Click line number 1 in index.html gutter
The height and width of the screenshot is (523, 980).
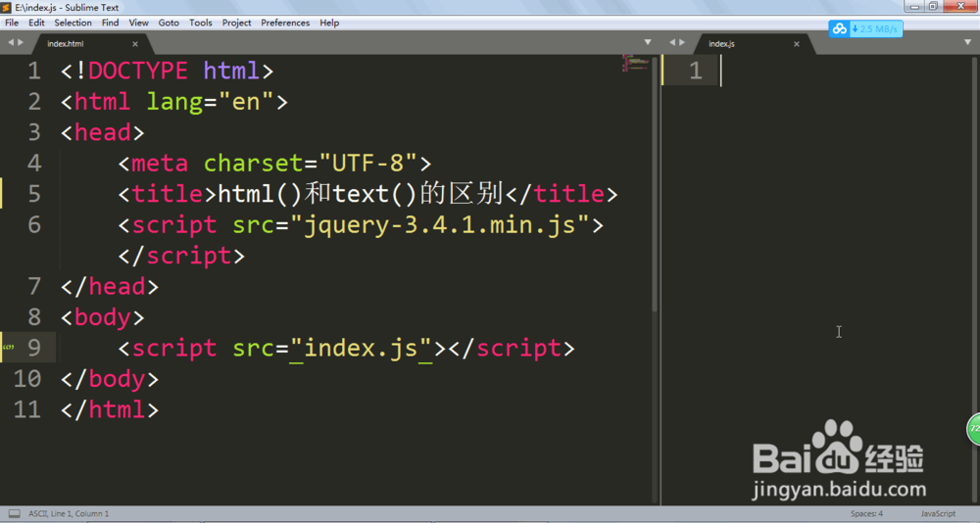[34, 71]
